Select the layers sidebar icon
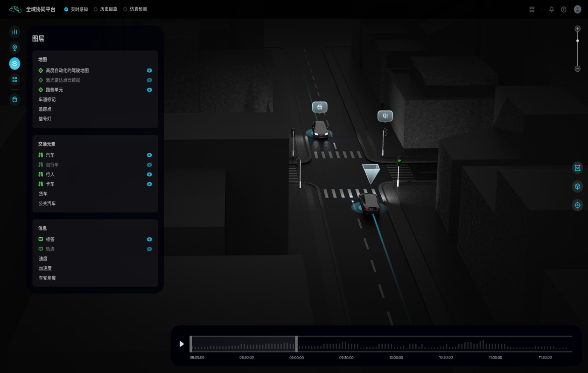Screen dimensions: 588x373 click(x=14, y=63)
